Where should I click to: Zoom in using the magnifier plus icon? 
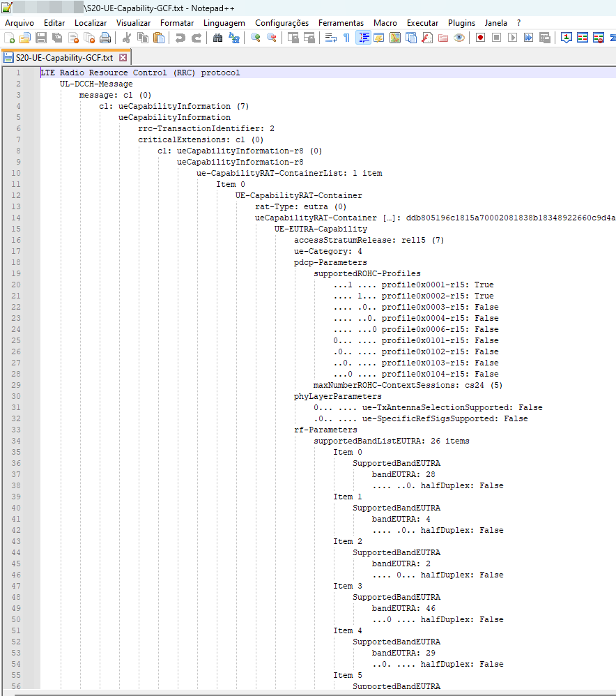(x=256, y=38)
